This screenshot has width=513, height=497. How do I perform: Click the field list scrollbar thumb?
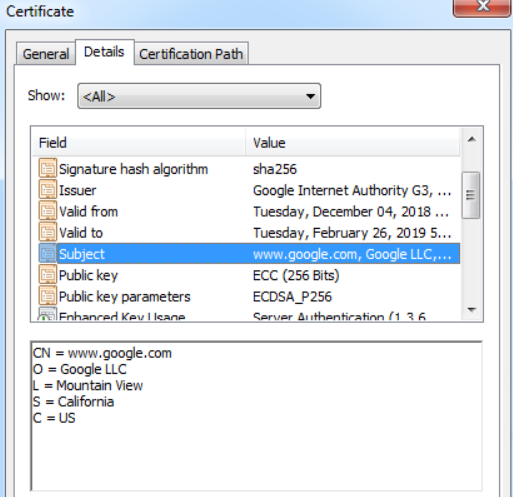471,195
